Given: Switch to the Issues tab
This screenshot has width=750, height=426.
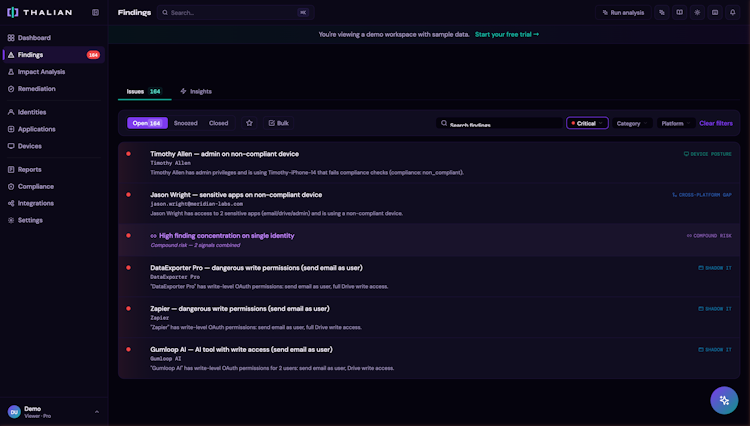Looking at the screenshot, I should point(144,91).
